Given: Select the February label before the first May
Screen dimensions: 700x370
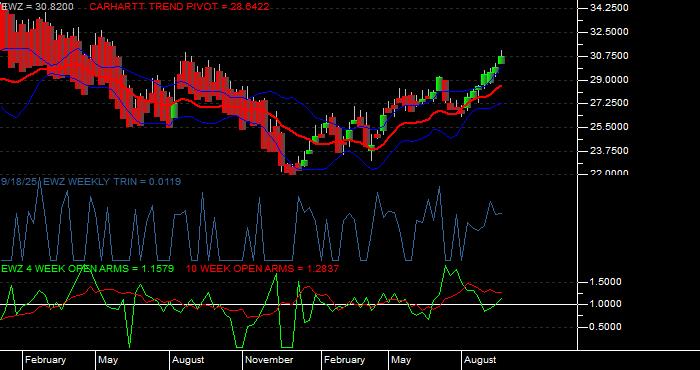Looking at the screenshot, I should [x=45, y=360].
